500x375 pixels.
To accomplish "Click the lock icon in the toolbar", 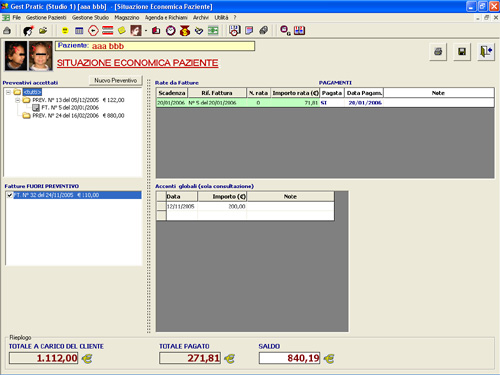I will point(7,31).
